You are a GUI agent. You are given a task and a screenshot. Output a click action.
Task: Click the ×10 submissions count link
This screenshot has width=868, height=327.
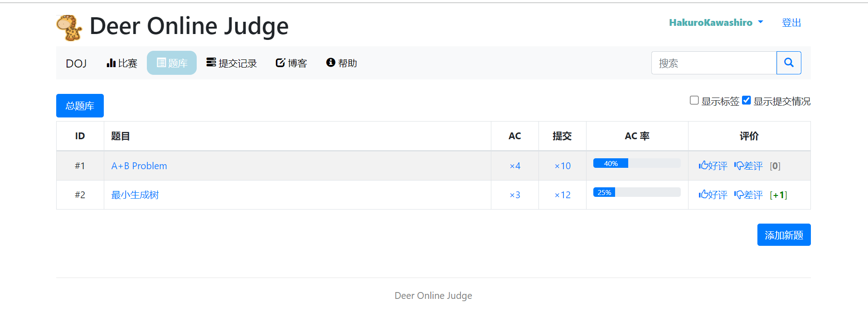(x=563, y=166)
